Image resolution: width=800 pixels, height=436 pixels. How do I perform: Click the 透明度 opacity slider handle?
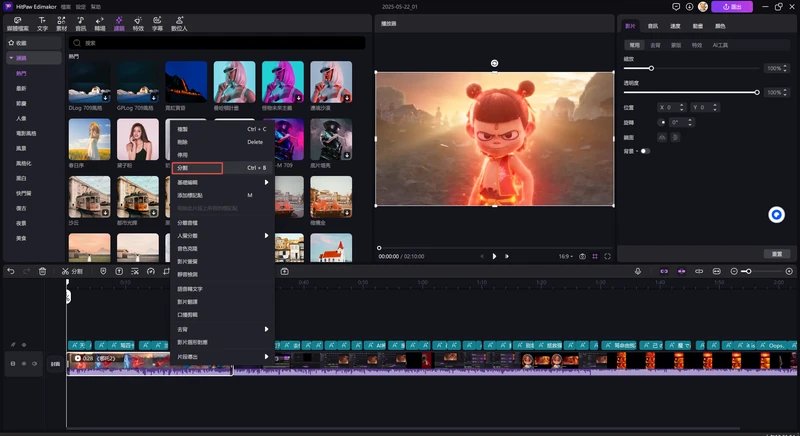(x=757, y=92)
